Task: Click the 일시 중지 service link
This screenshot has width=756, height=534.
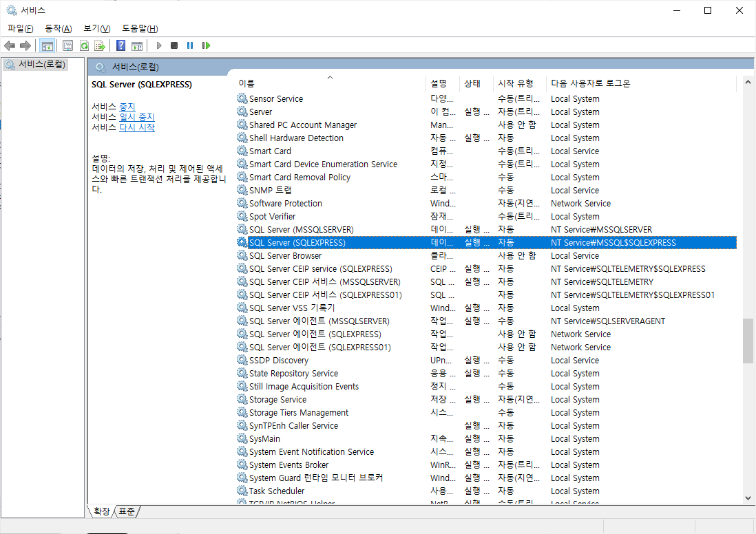Action: click(137, 117)
